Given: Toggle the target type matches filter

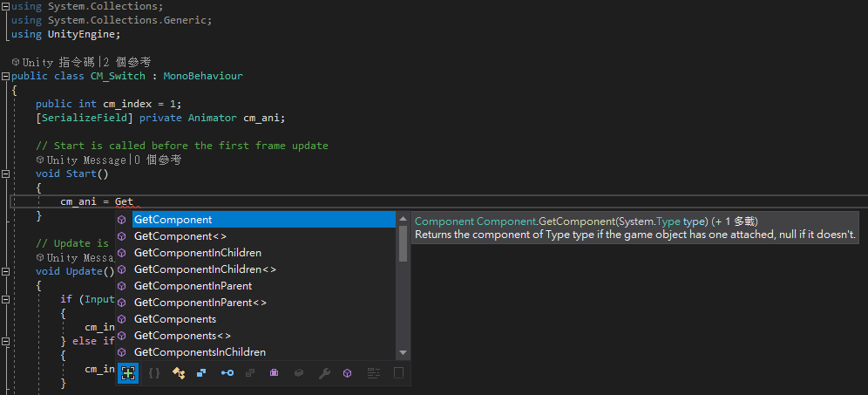Looking at the screenshot, I should click(x=128, y=373).
